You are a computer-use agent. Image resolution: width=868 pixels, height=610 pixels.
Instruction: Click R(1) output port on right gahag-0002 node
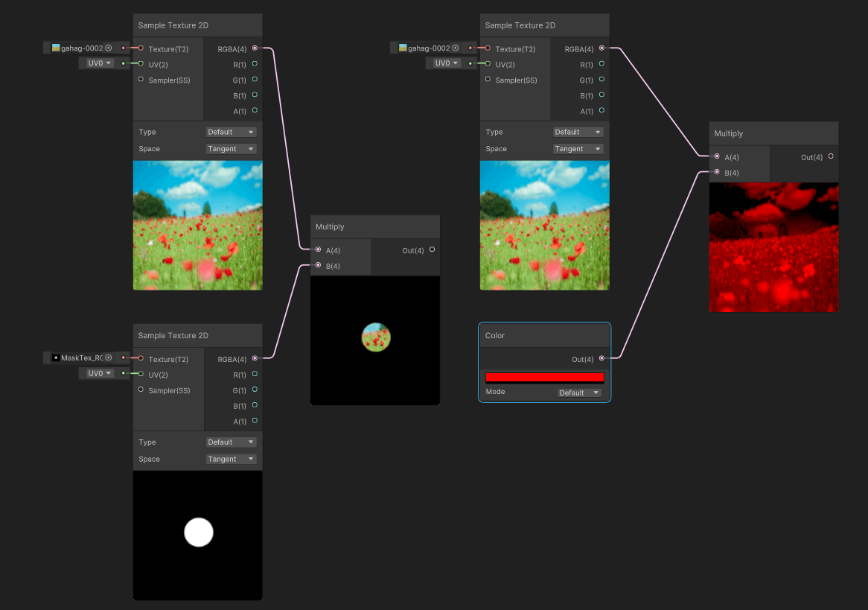[x=601, y=64]
